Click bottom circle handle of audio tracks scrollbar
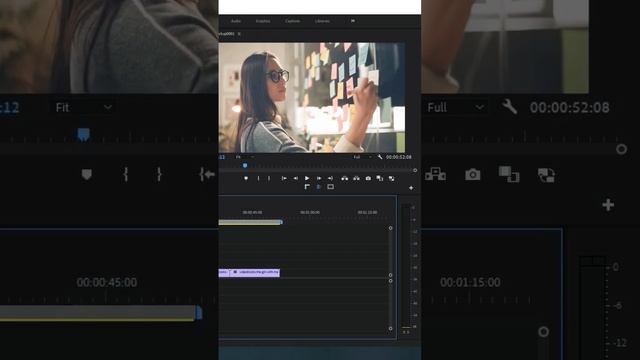 point(391,329)
